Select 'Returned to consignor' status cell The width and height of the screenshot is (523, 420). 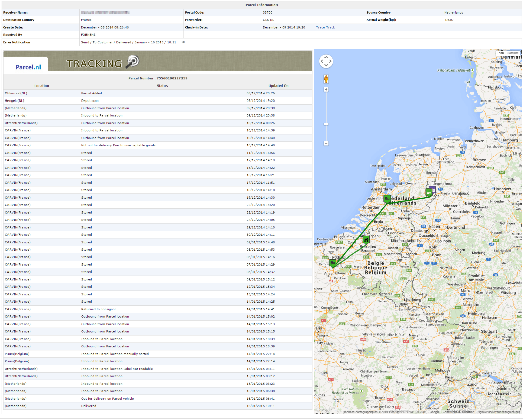pos(162,309)
